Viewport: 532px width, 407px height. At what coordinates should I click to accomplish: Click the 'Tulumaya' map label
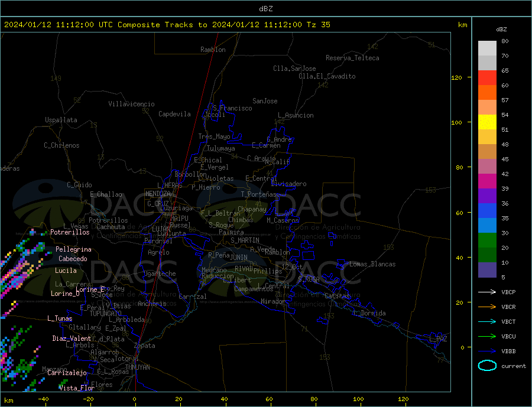pyautogui.click(x=220, y=148)
